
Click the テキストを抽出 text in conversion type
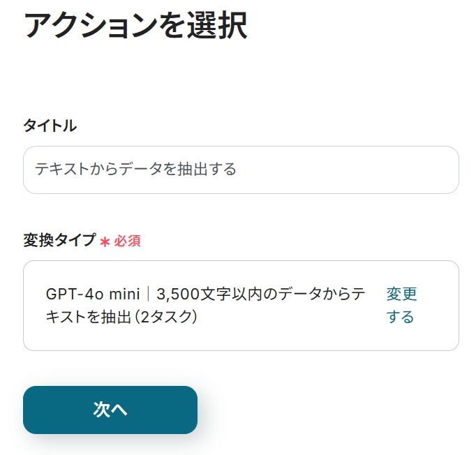point(89,318)
